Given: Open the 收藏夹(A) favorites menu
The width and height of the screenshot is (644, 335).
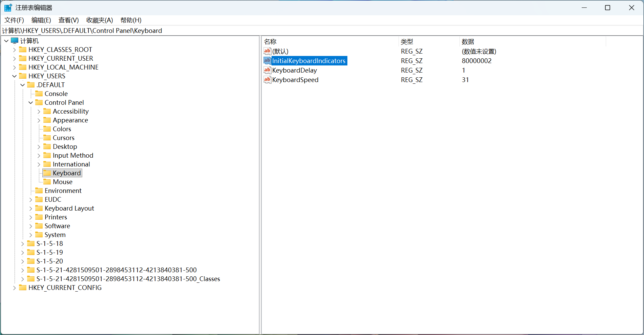Looking at the screenshot, I should [100, 20].
